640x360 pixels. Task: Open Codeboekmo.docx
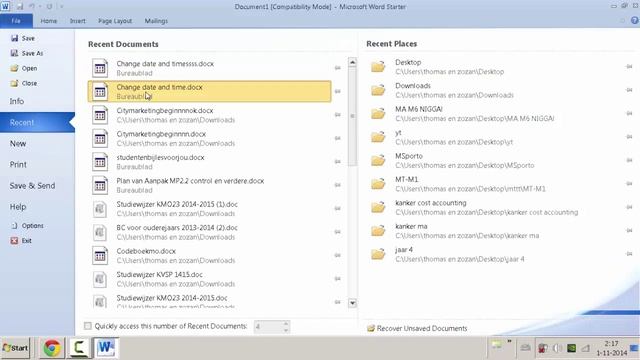[x=210, y=255]
